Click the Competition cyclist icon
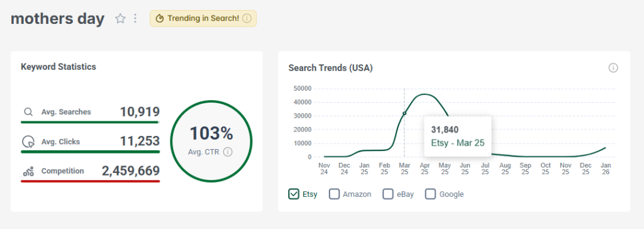The height and width of the screenshot is (229, 644). (28, 171)
